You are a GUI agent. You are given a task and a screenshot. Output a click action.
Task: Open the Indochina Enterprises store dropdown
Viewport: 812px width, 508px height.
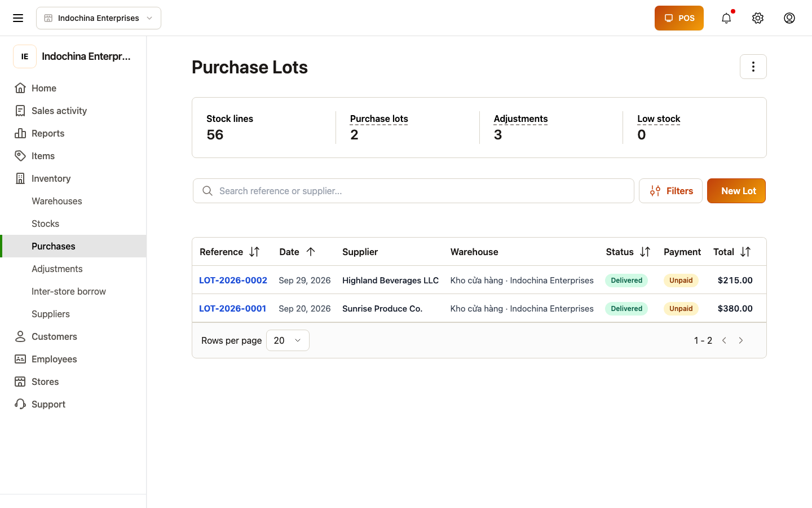(99, 18)
